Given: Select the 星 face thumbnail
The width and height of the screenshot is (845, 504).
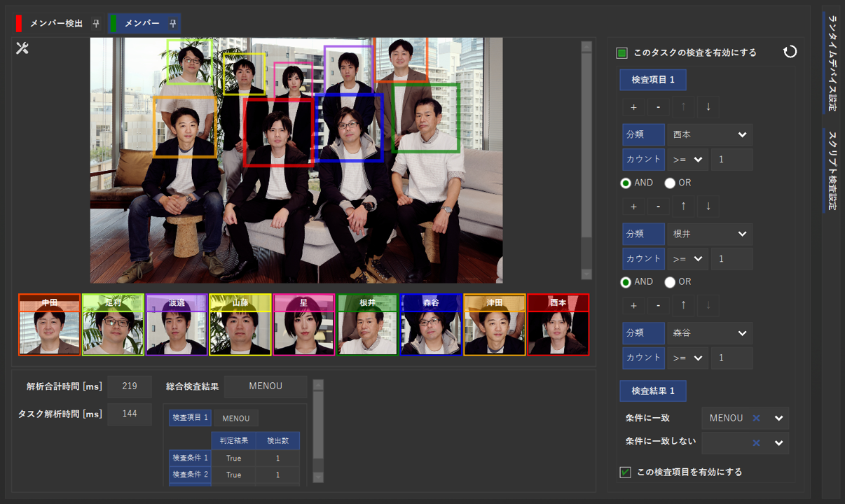Looking at the screenshot, I should pyautogui.click(x=304, y=325).
